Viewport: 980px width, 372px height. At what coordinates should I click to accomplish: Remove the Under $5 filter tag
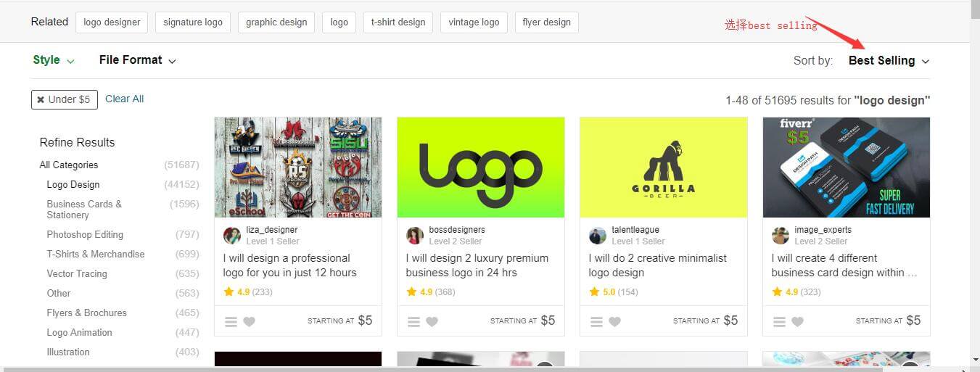pyautogui.click(x=41, y=99)
